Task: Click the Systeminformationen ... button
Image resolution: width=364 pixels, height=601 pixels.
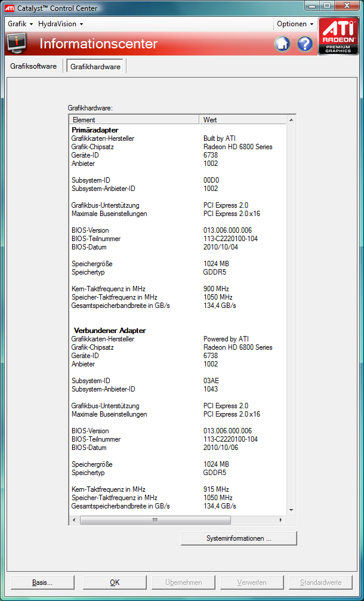Action: pyautogui.click(x=239, y=538)
